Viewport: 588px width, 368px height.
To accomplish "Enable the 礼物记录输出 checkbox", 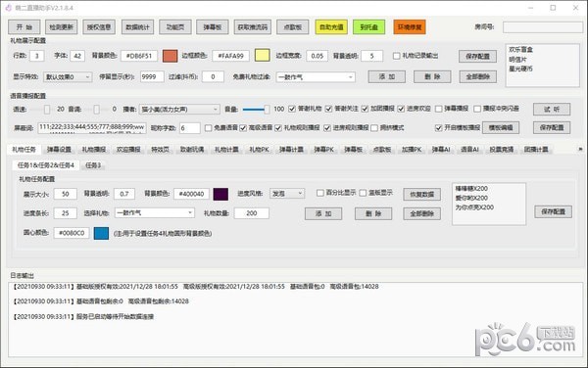I will [396, 56].
